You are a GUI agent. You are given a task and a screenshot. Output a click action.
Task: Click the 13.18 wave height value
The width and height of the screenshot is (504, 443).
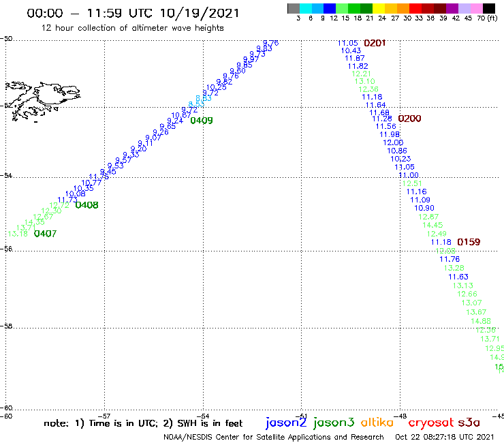pyautogui.click(x=18, y=234)
